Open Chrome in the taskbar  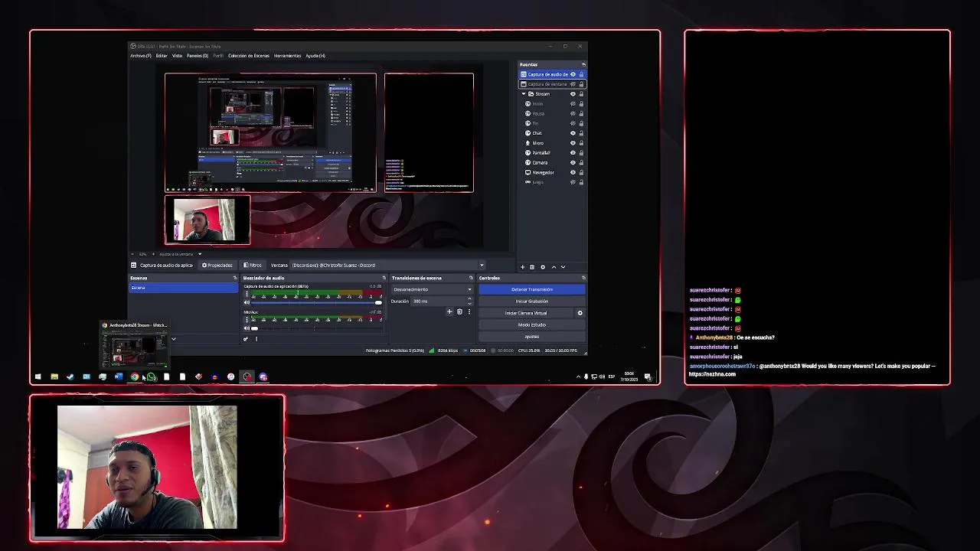[x=135, y=377]
